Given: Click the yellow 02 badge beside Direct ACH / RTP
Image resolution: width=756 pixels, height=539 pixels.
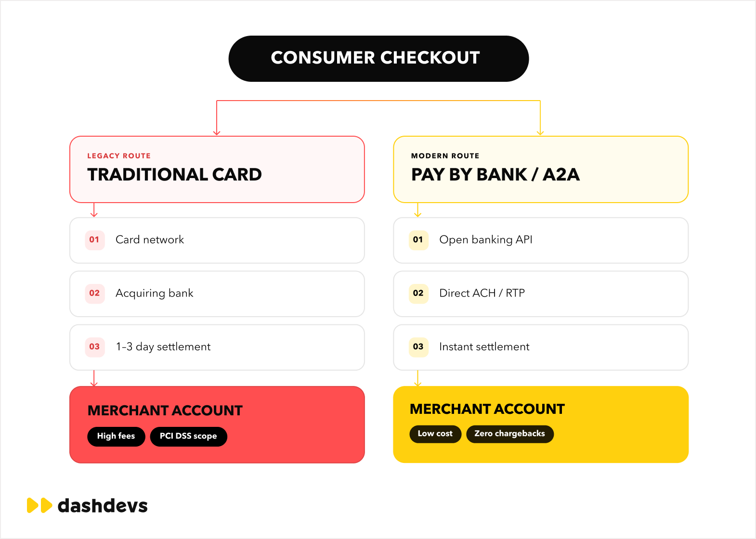Looking at the screenshot, I should (x=418, y=293).
